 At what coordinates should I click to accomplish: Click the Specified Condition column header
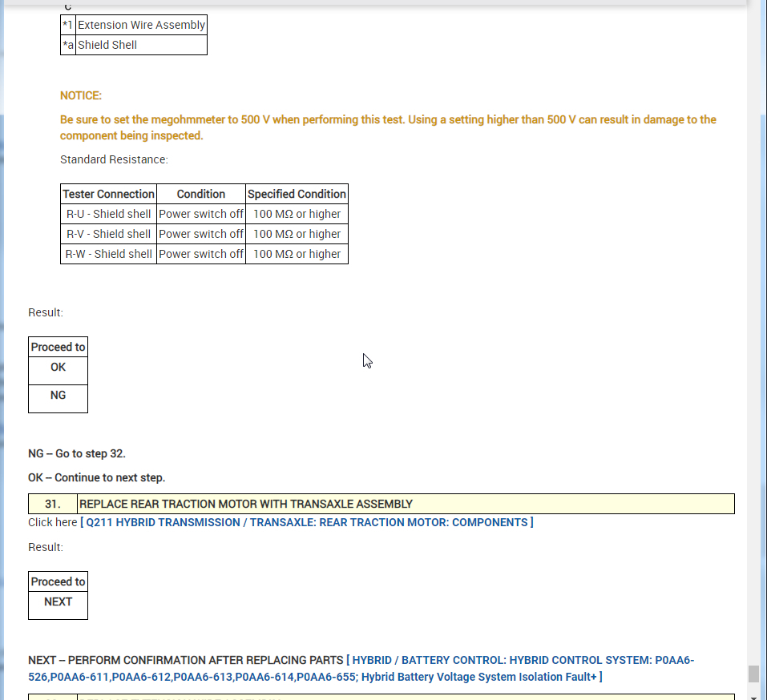pos(297,194)
